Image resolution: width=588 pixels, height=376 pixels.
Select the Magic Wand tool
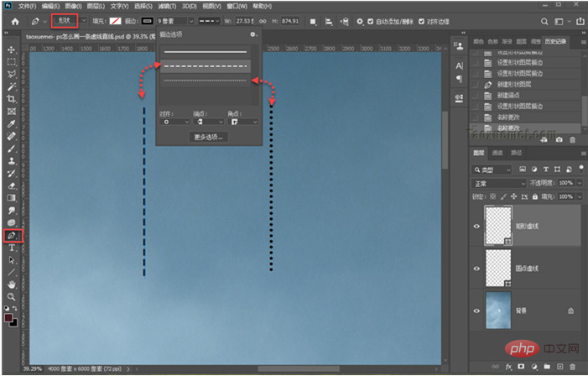(x=12, y=86)
